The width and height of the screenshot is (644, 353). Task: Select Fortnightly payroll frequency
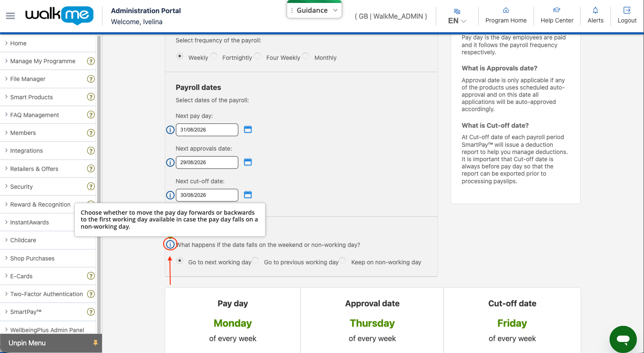point(214,56)
